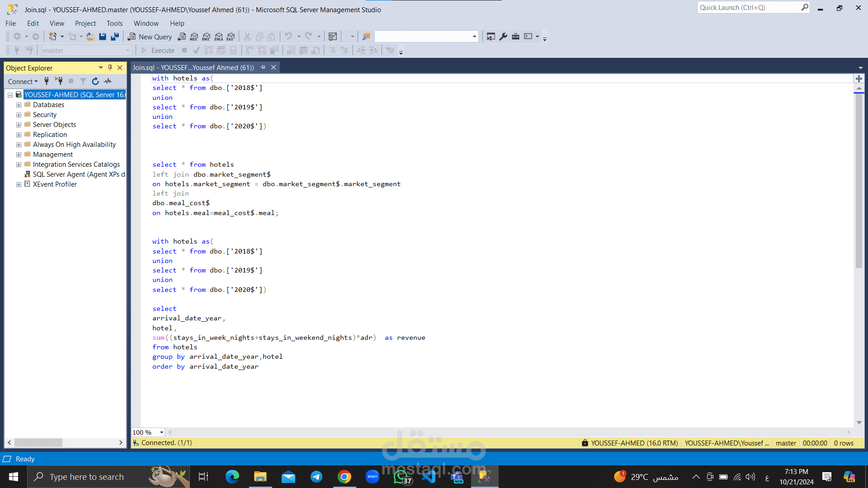Click inside the Quick Launch search field
868x488 pixels.
pos(748,8)
